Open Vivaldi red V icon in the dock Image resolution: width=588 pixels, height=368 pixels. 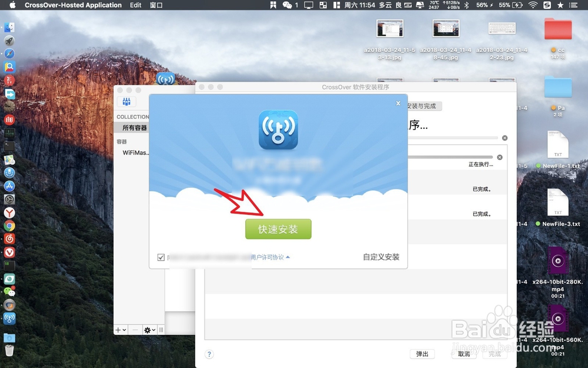click(9, 253)
